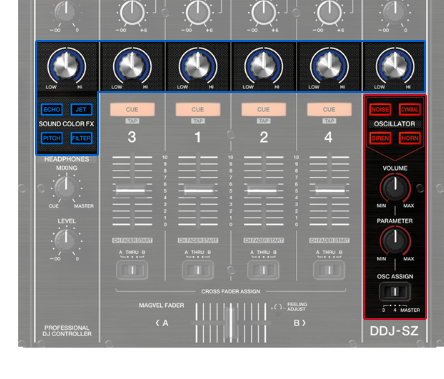Click CH FADER START label below channel 2
This screenshot has height=379, width=444.
(x=264, y=240)
